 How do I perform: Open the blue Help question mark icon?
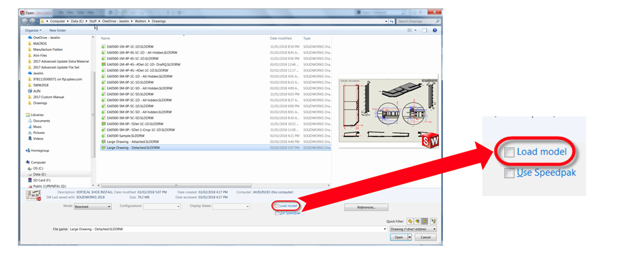click(x=434, y=30)
